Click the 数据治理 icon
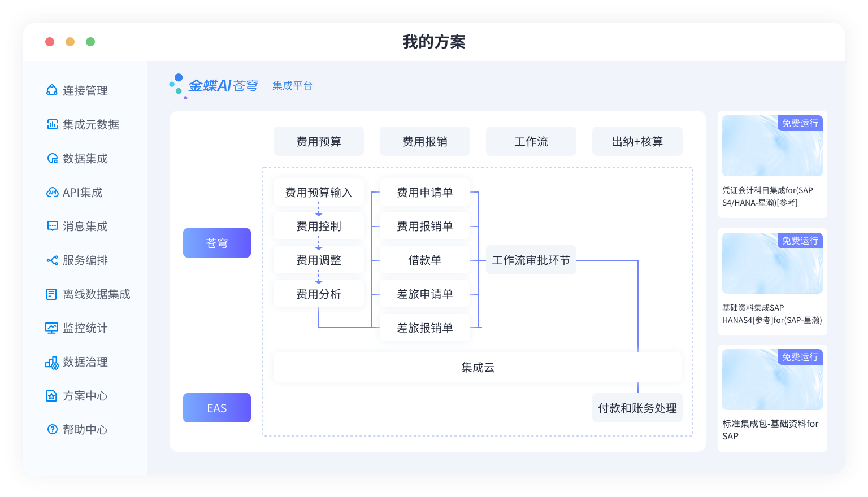The image size is (868, 497). pos(51,362)
